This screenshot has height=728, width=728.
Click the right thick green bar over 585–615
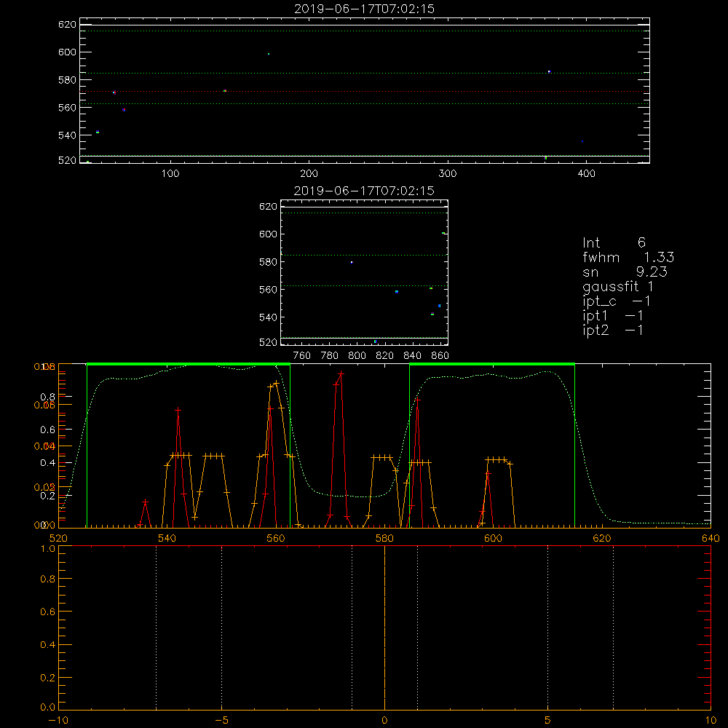click(492, 364)
